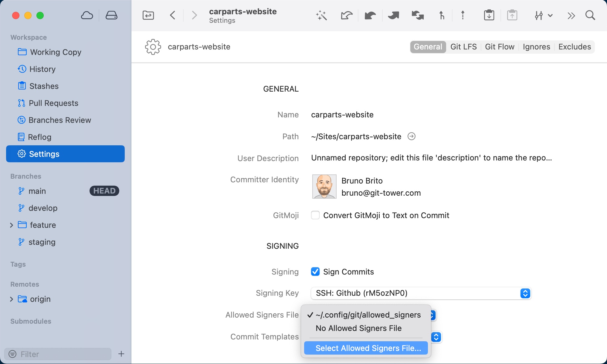Open repository path with the arrow button
Image resolution: width=607 pixels, height=364 pixels.
tap(412, 136)
